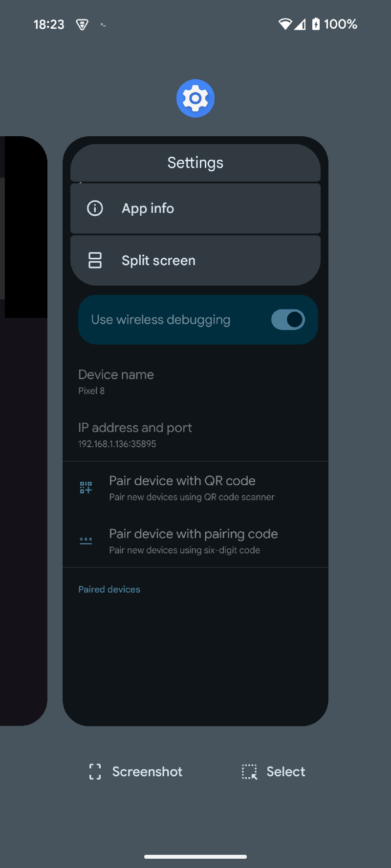The image size is (391, 868).
Task: Click the Select dotted-rectangle icon
Action: click(x=249, y=772)
